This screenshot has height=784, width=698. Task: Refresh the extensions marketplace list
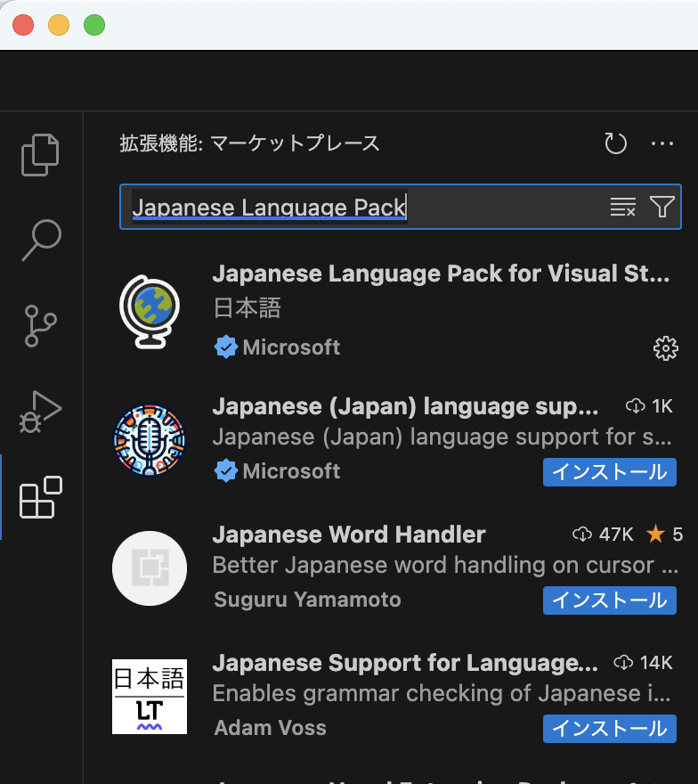pyautogui.click(x=615, y=143)
